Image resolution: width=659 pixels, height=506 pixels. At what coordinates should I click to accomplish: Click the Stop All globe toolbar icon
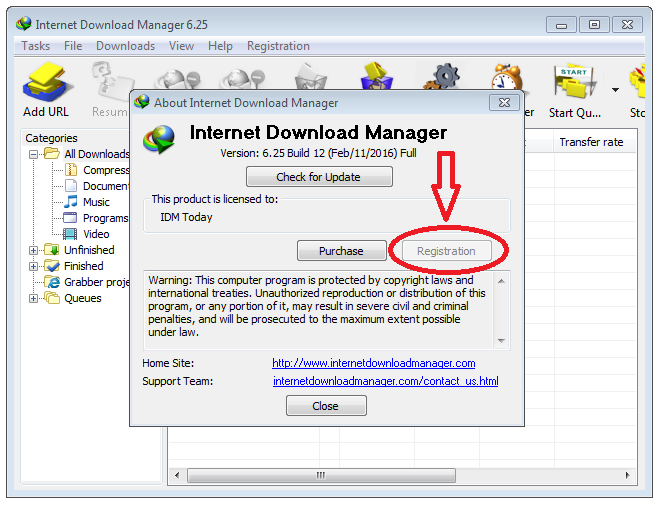click(243, 79)
